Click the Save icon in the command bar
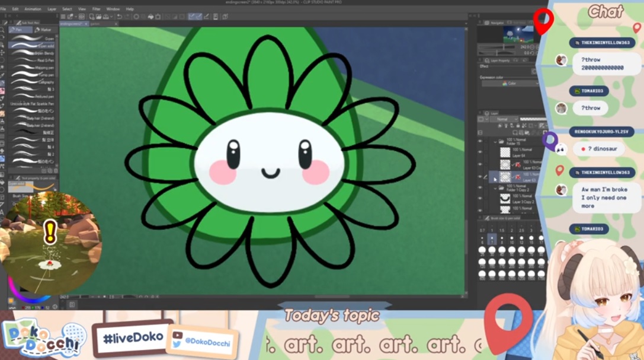The image size is (644, 360). (106, 17)
